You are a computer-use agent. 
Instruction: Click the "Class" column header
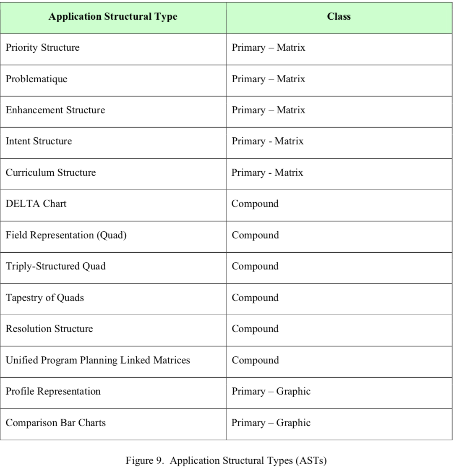click(x=339, y=17)
